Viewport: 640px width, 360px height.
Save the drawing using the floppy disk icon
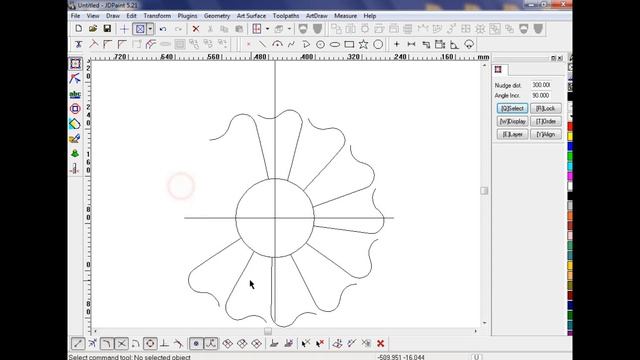107,29
